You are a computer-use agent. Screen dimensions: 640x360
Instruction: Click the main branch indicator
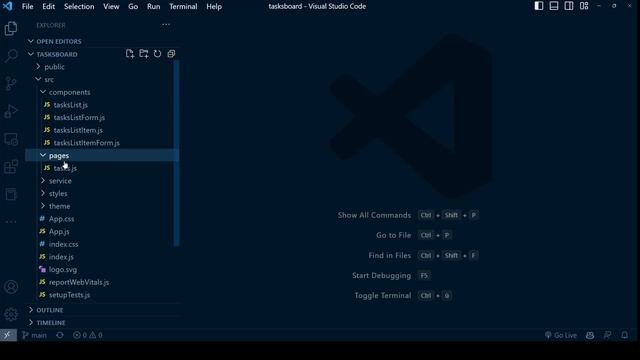[34, 335]
